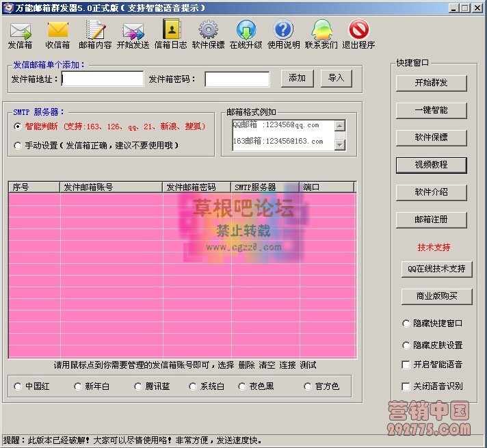Open 软件保镖 gear icon in toolbar
This screenshot has width=487, height=448.
(208, 35)
